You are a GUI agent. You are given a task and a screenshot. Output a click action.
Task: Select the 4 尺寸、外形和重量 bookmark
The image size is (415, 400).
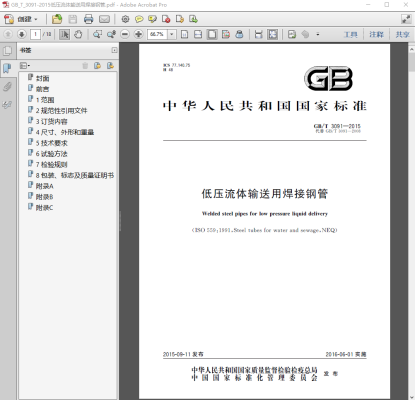point(65,132)
